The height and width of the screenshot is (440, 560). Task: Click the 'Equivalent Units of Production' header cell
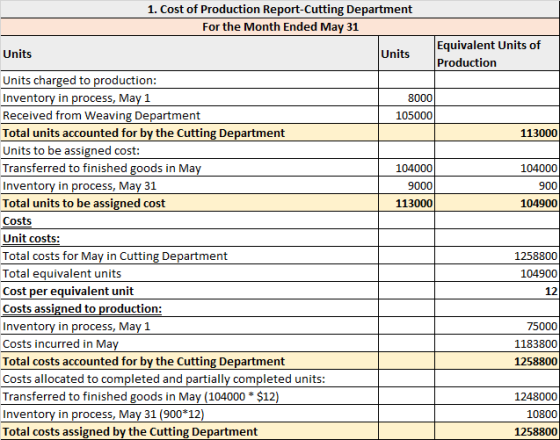tap(497, 54)
